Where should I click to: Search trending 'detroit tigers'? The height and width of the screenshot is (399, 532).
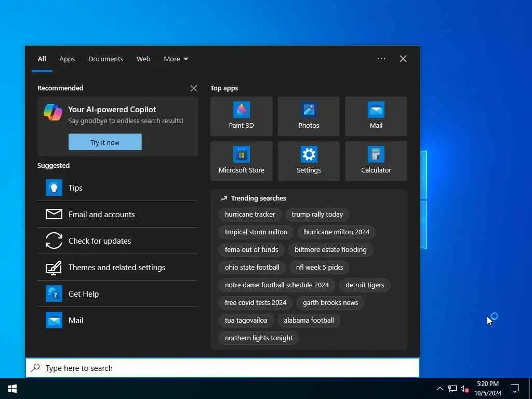(365, 285)
